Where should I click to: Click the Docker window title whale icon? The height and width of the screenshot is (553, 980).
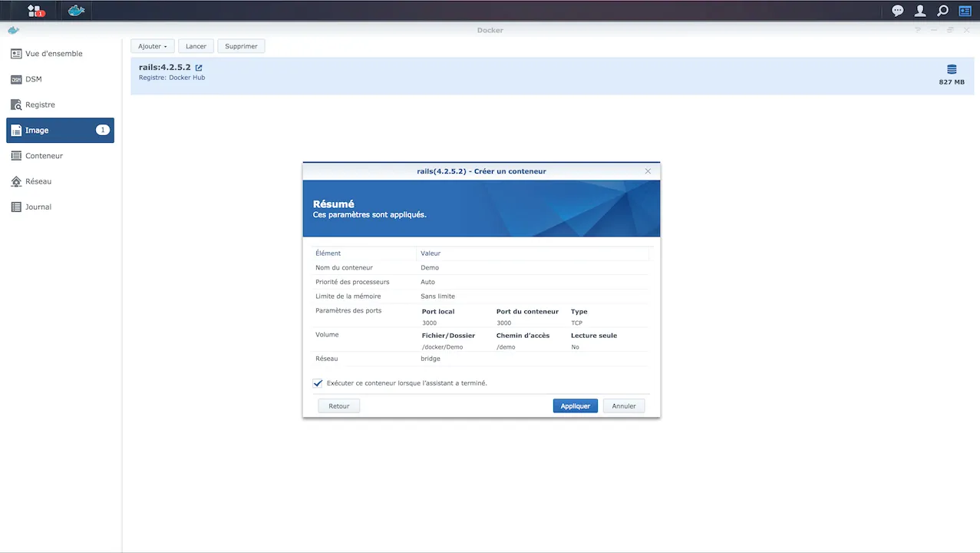point(13,30)
